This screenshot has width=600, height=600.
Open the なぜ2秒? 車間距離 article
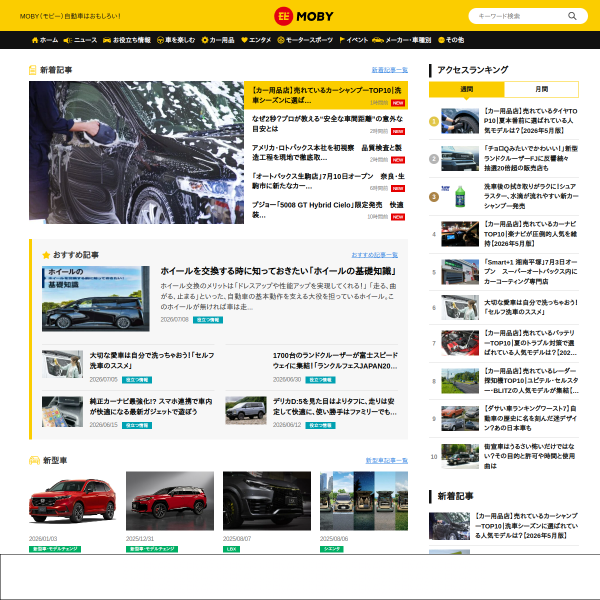click(x=328, y=124)
